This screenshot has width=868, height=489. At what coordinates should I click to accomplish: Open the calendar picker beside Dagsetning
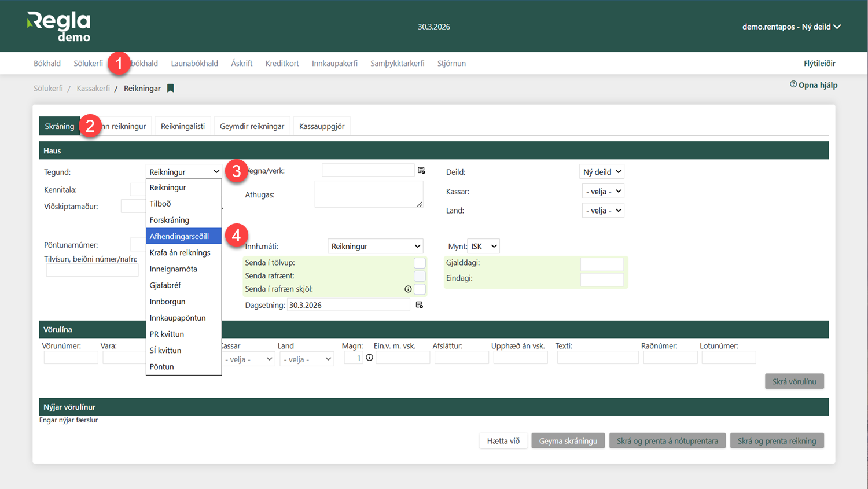tap(420, 305)
